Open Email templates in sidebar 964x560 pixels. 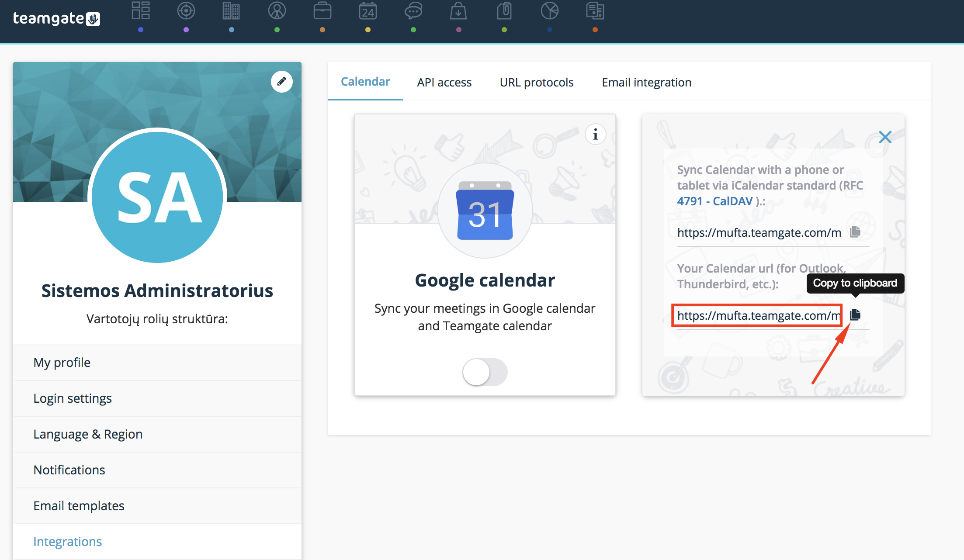pyautogui.click(x=157, y=506)
